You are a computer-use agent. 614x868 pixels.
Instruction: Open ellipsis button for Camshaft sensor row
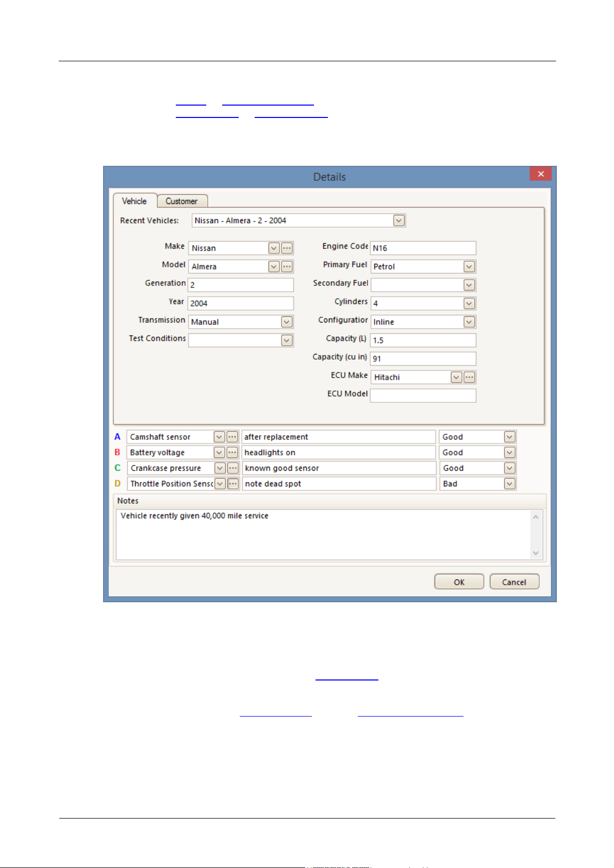pos(233,437)
